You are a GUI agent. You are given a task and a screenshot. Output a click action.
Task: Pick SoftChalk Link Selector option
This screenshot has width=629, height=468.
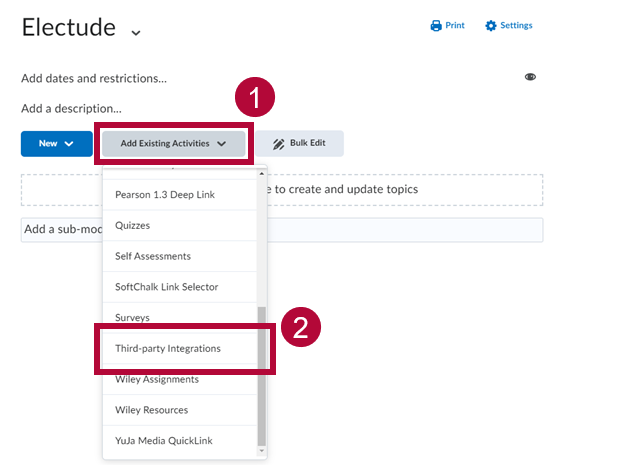[166, 287]
